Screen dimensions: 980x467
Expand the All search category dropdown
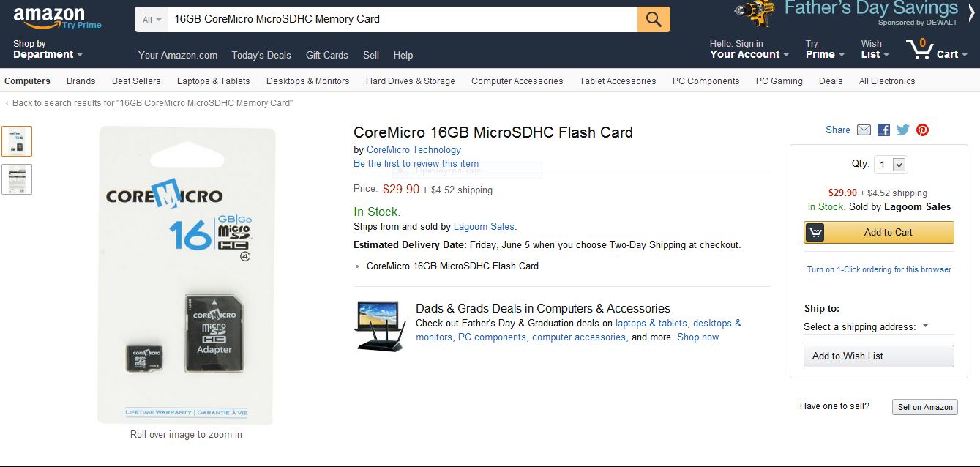click(x=152, y=20)
